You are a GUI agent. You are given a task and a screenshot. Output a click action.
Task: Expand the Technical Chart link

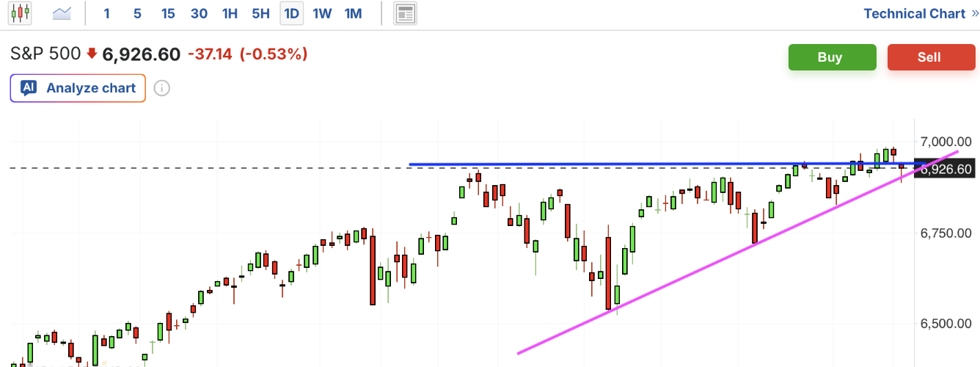tap(921, 13)
